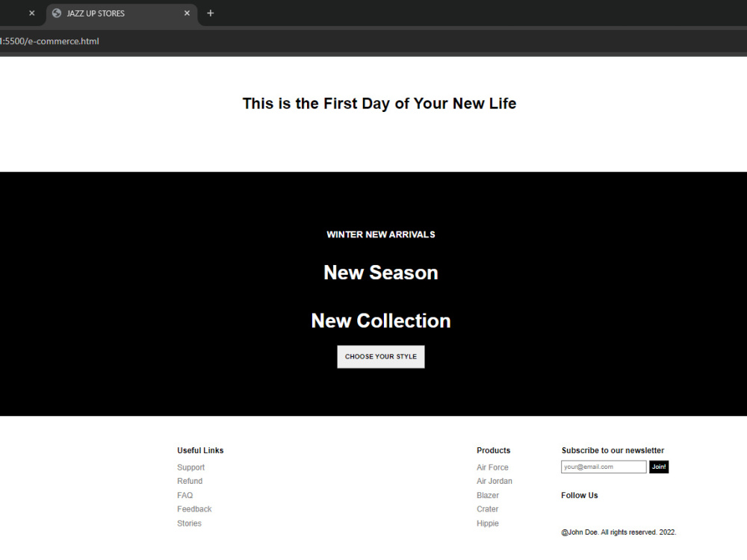Image resolution: width=747 pixels, height=560 pixels.
Task: Open the Crater product link
Action: pos(487,509)
